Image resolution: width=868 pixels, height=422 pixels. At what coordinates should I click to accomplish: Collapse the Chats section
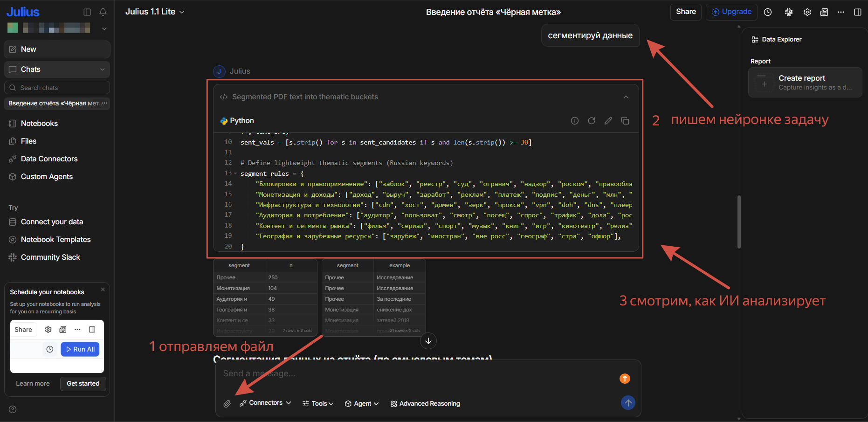coord(103,69)
